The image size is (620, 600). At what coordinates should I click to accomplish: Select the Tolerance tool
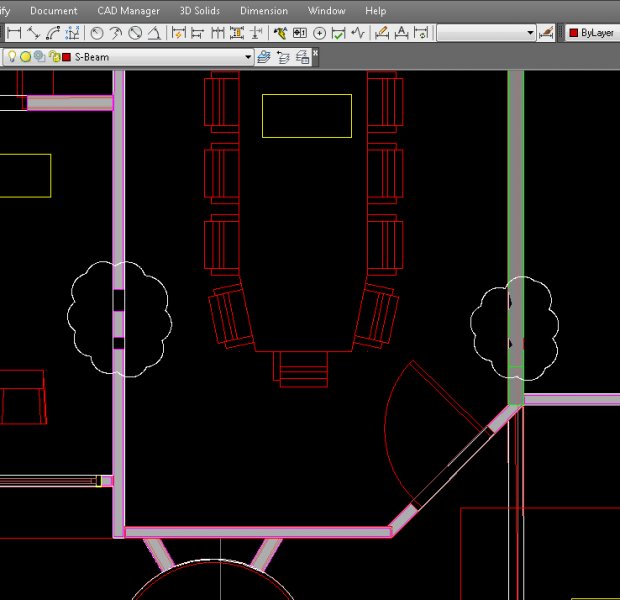(299, 33)
